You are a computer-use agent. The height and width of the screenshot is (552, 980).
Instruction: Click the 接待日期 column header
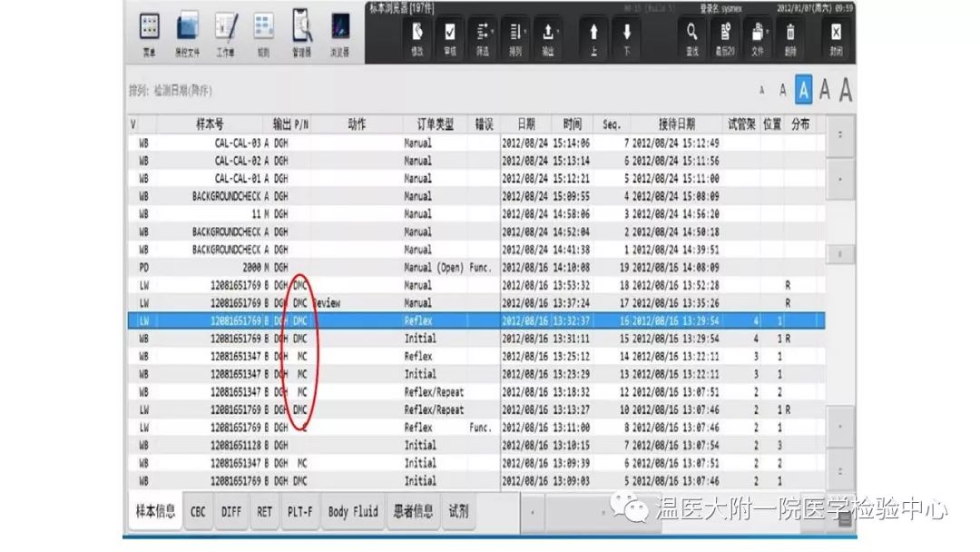click(x=677, y=124)
